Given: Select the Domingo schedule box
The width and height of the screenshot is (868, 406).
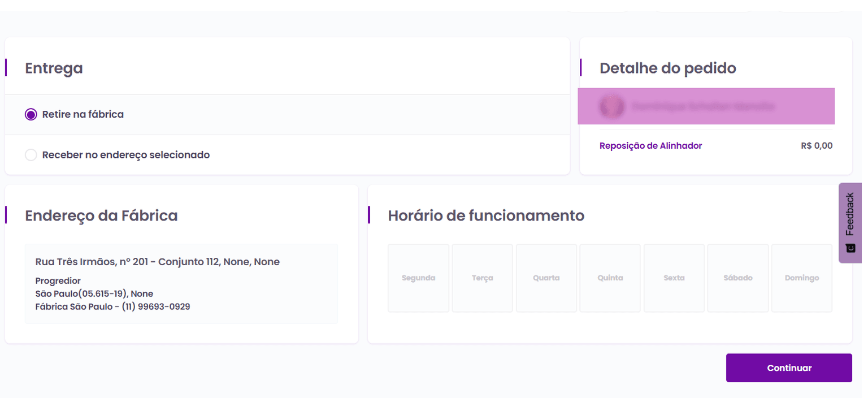Looking at the screenshot, I should [802, 278].
